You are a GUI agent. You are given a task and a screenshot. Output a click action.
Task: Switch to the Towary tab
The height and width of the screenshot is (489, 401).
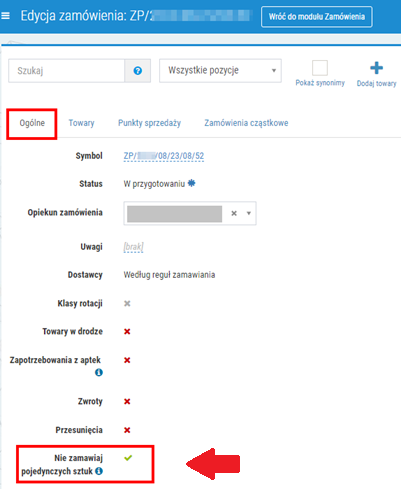[81, 123]
